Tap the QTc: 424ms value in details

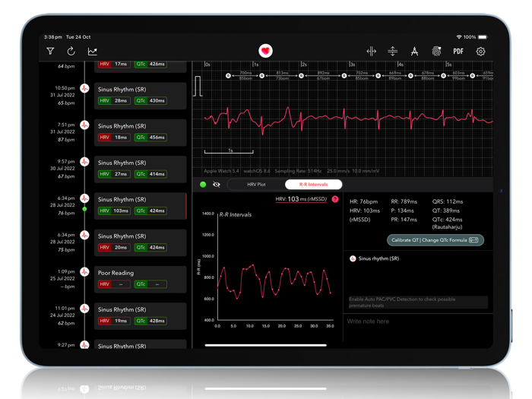(447, 220)
